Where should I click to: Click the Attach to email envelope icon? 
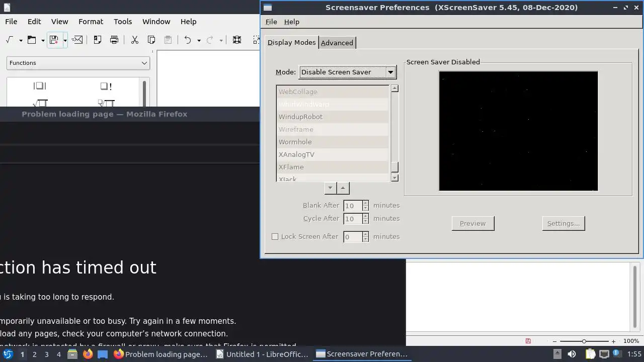point(77,40)
